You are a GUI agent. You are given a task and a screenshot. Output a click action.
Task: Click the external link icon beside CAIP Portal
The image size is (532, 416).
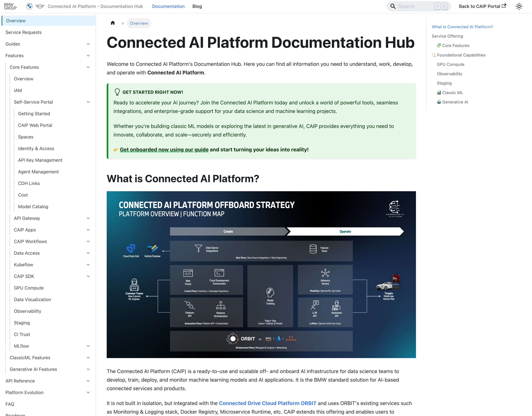(x=504, y=6)
